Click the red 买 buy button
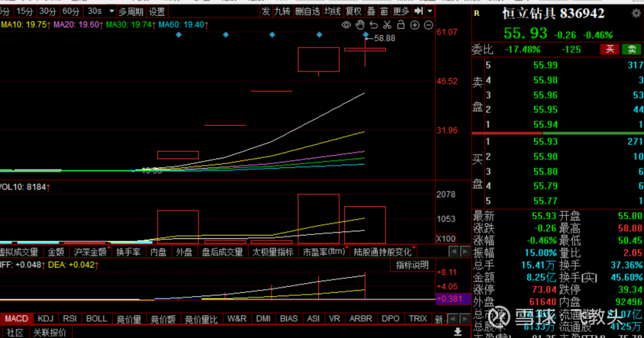 (610, 49)
